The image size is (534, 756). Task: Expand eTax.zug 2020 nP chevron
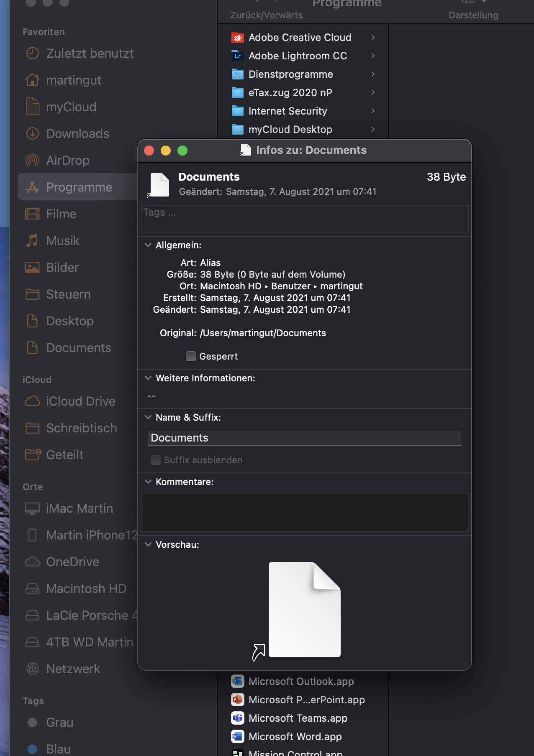click(373, 92)
